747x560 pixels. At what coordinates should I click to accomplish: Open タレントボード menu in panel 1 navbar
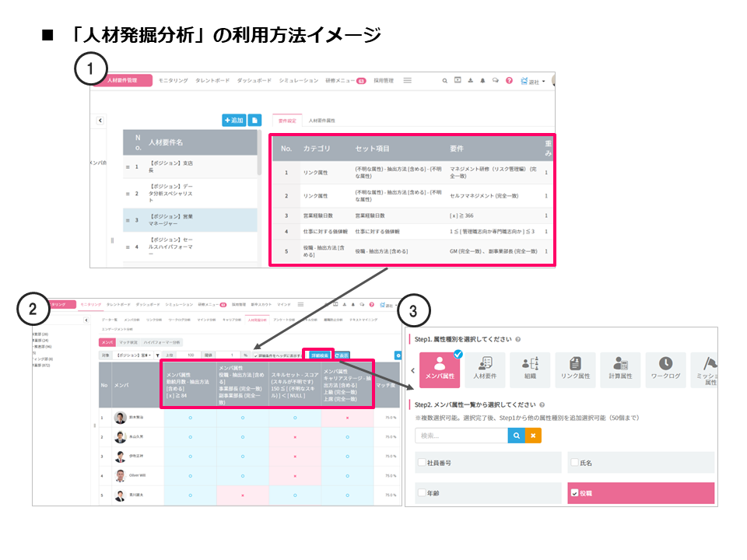pyautogui.click(x=212, y=80)
